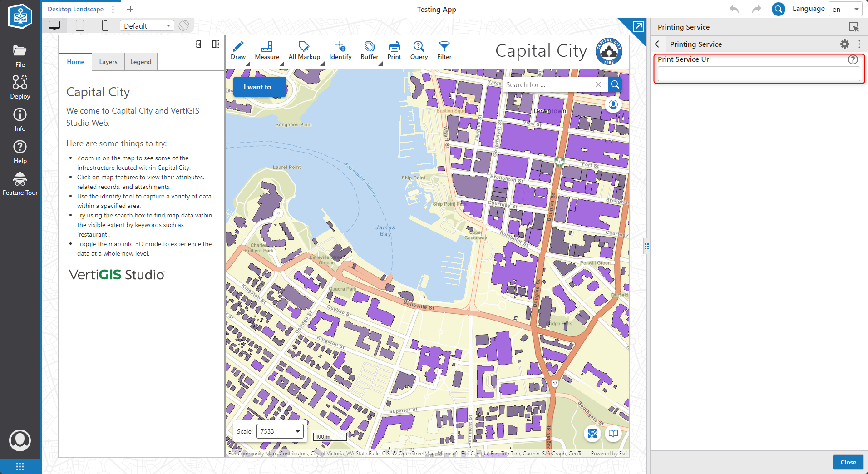Switch to the Legend tab
The width and height of the screenshot is (868, 474).
tap(141, 61)
